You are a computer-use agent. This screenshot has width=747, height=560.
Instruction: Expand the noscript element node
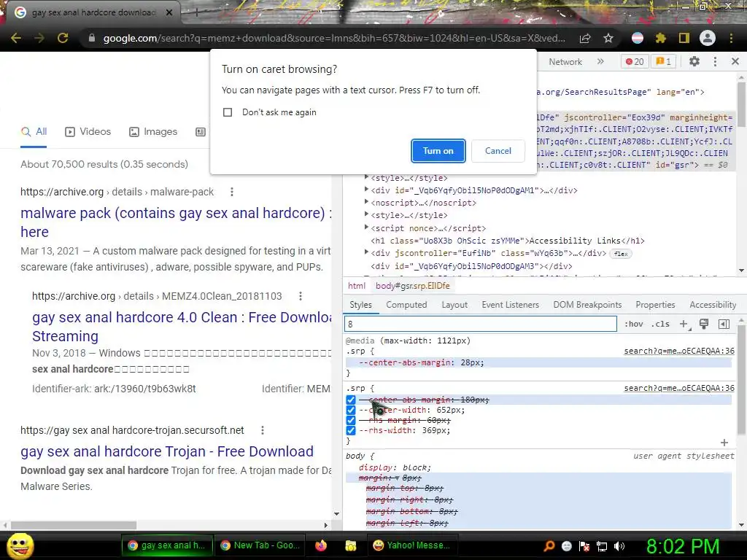(x=366, y=202)
